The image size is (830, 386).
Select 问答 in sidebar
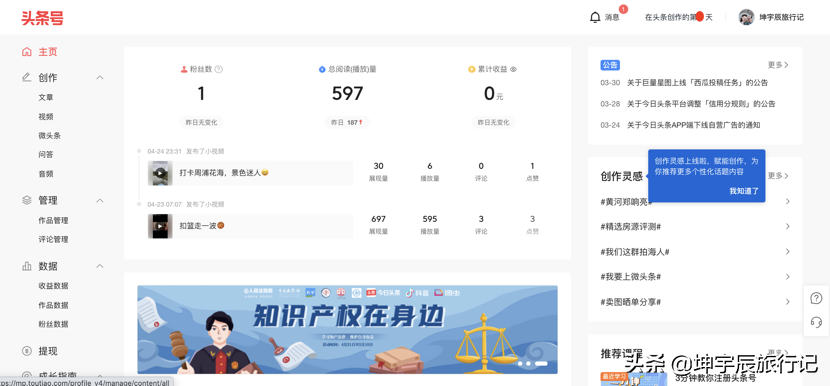pyautogui.click(x=46, y=155)
